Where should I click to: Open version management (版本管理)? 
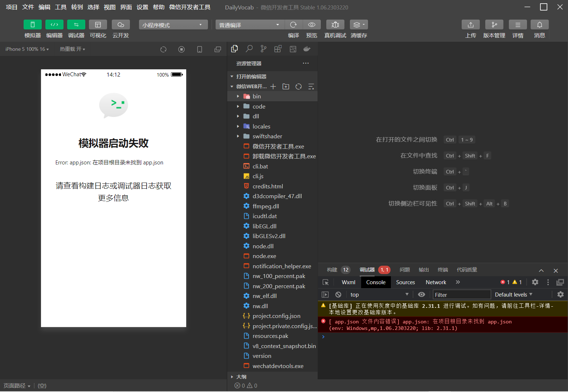pos(494,25)
